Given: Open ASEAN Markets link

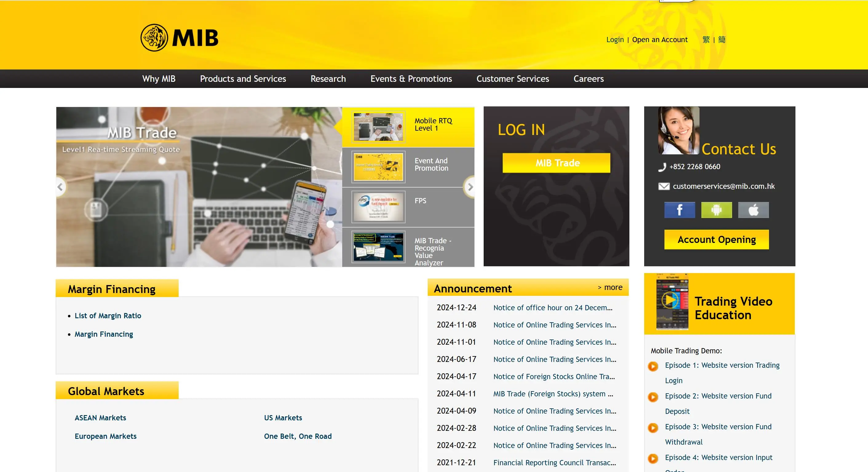Looking at the screenshot, I should point(101,418).
